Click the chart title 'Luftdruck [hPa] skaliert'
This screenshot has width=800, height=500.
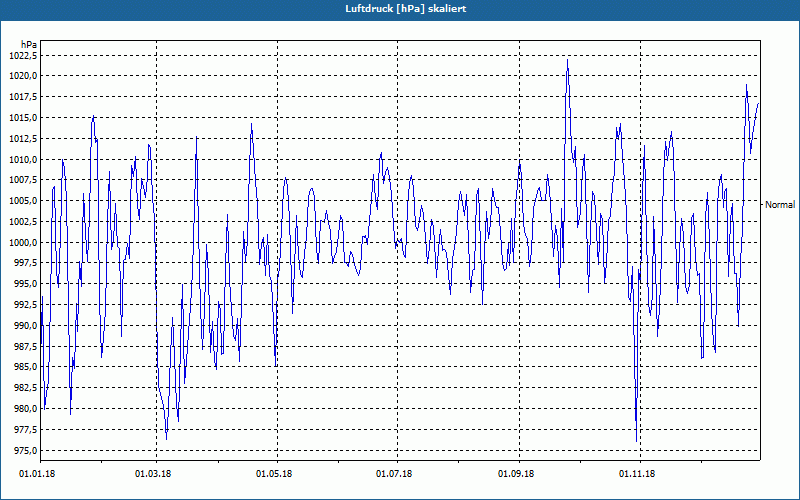click(x=405, y=9)
